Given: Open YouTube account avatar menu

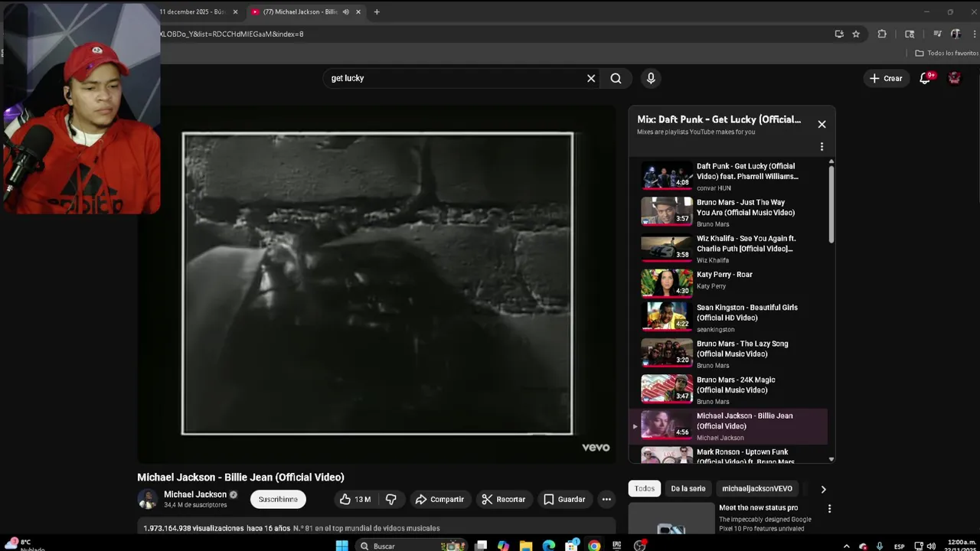Looking at the screenshot, I should click(954, 78).
